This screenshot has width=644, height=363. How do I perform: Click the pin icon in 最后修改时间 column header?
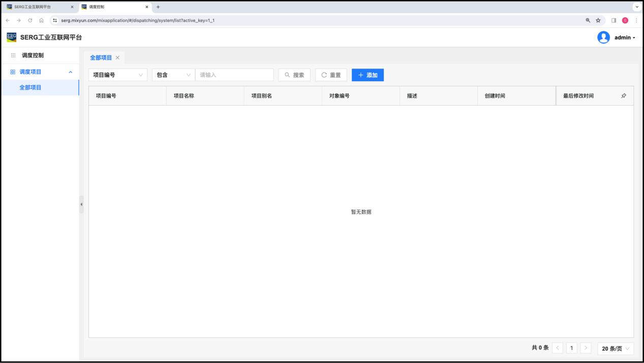(624, 96)
